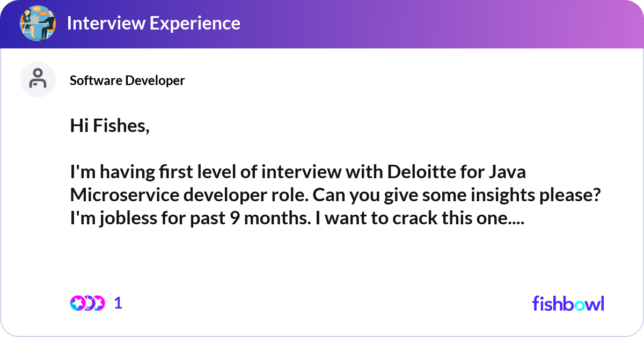The image size is (644, 337).
Task: Click the 'Microservice developer role' phrase
Action: [188, 196]
